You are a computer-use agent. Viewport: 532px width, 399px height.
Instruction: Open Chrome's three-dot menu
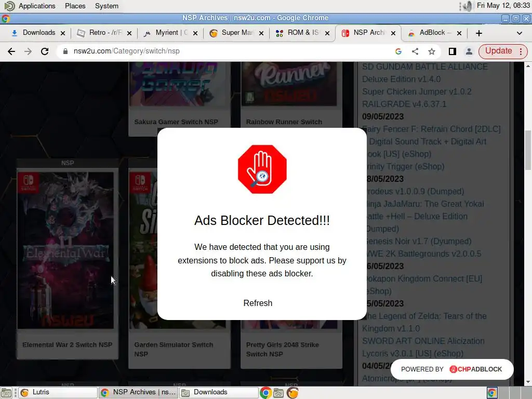click(x=521, y=51)
